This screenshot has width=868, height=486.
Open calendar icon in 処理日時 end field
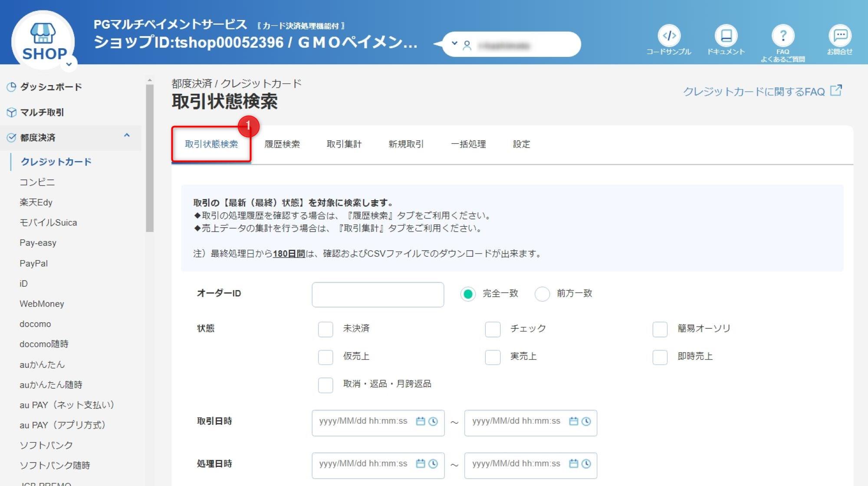[573, 464]
